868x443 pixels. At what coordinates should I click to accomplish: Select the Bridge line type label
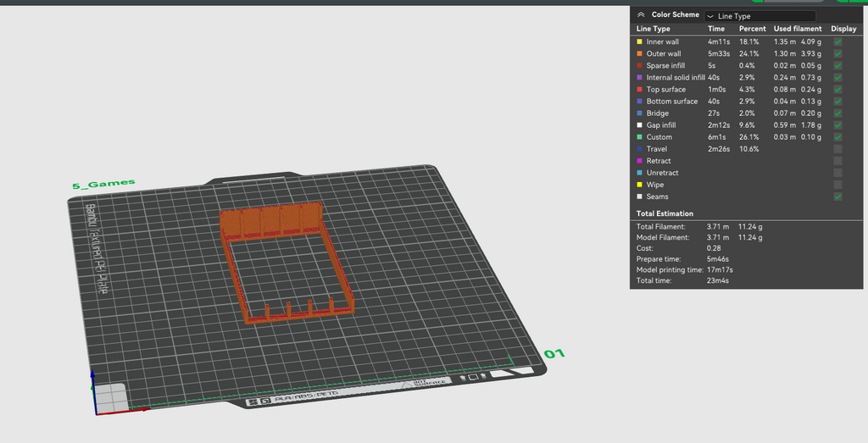[x=658, y=114]
